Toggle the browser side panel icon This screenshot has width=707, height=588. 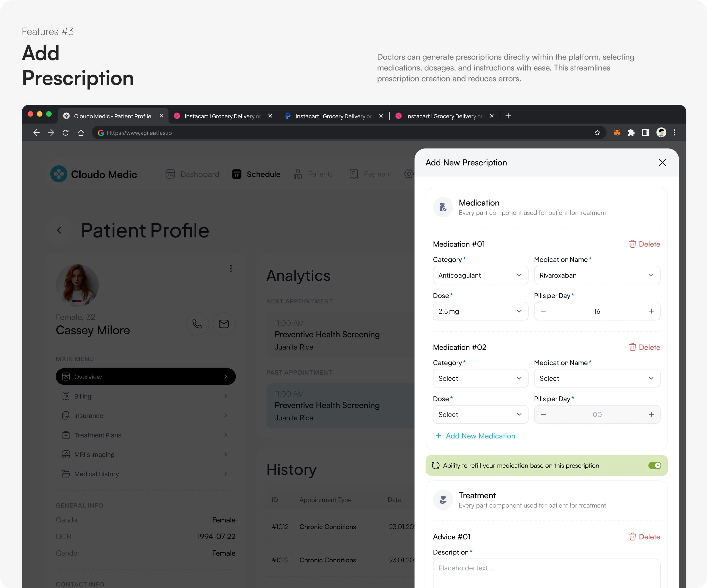point(645,133)
